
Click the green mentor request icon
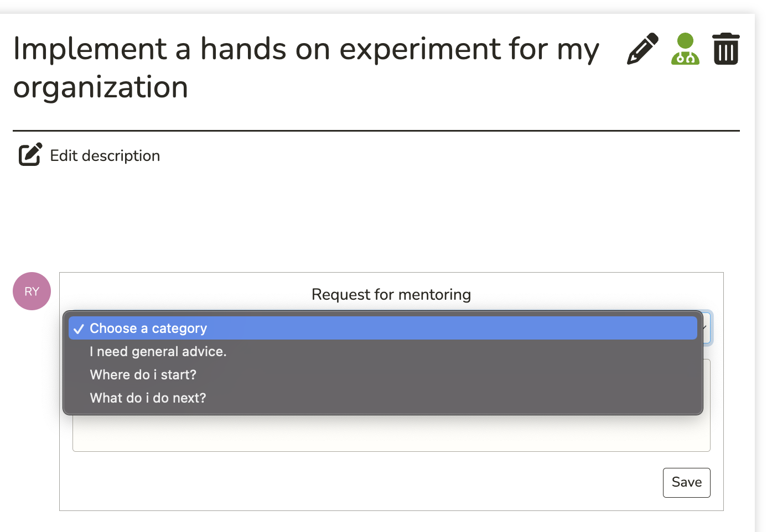685,49
